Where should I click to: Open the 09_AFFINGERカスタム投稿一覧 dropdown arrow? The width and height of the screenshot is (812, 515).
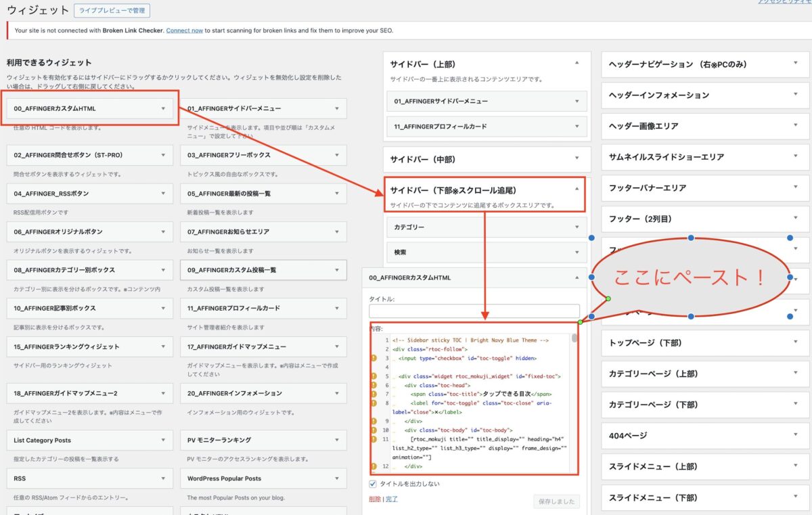(x=337, y=270)
